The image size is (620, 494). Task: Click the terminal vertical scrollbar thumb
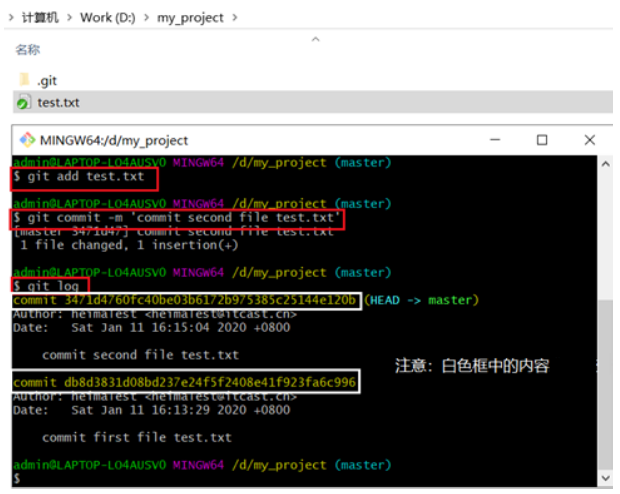pos(605,385)
